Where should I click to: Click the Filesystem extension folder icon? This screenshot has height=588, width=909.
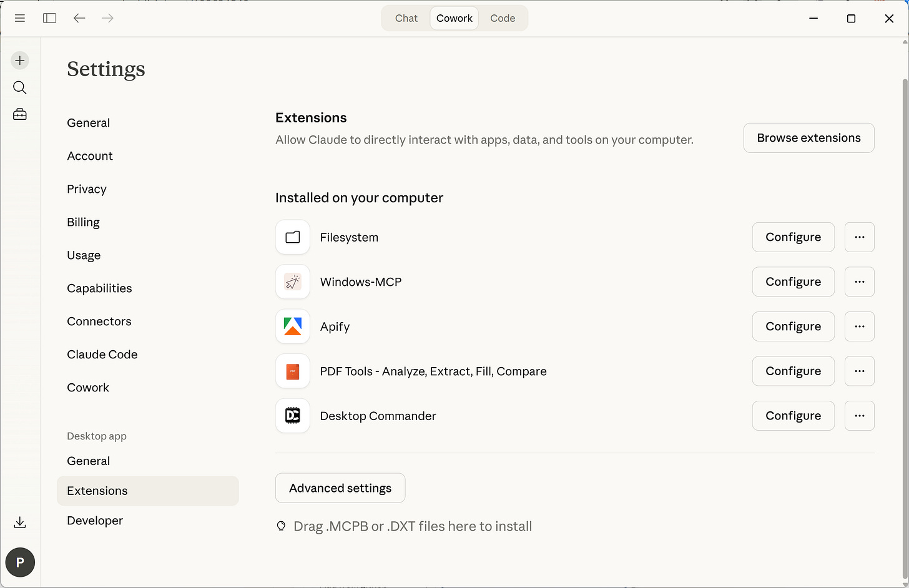pos(292,237)
